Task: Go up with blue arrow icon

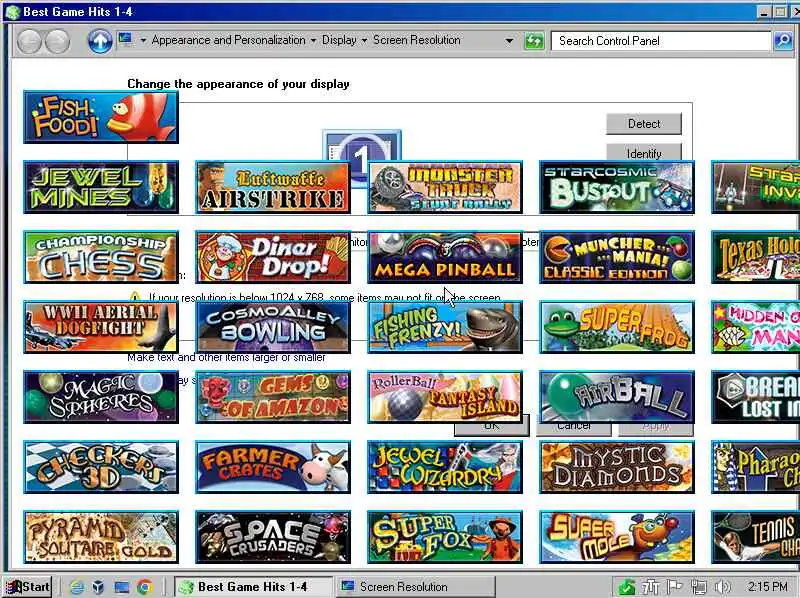Action: [x=99, y=41]
